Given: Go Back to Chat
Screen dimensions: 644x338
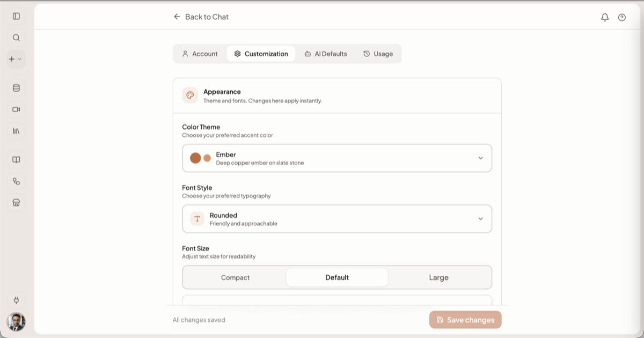Looking at the screenshot, I should tap(201, 17).
